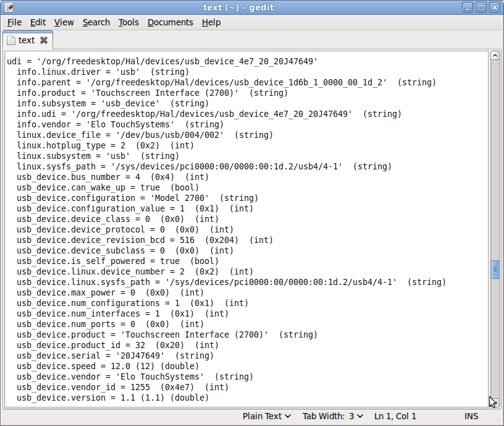The width and height of the screenshot is (504, 426).
Task: Click the usb_device.device_revision_bcd = 516 line
Action: point(145,240)
